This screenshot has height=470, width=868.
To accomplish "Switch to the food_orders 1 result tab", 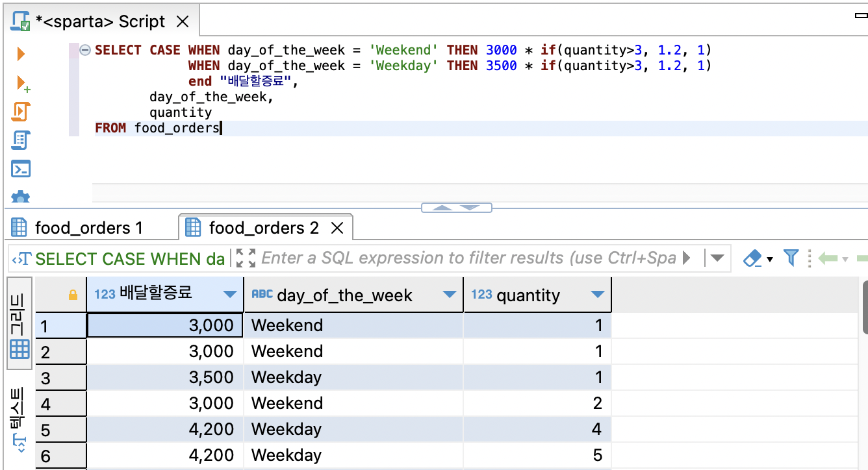I will [88, 228].
